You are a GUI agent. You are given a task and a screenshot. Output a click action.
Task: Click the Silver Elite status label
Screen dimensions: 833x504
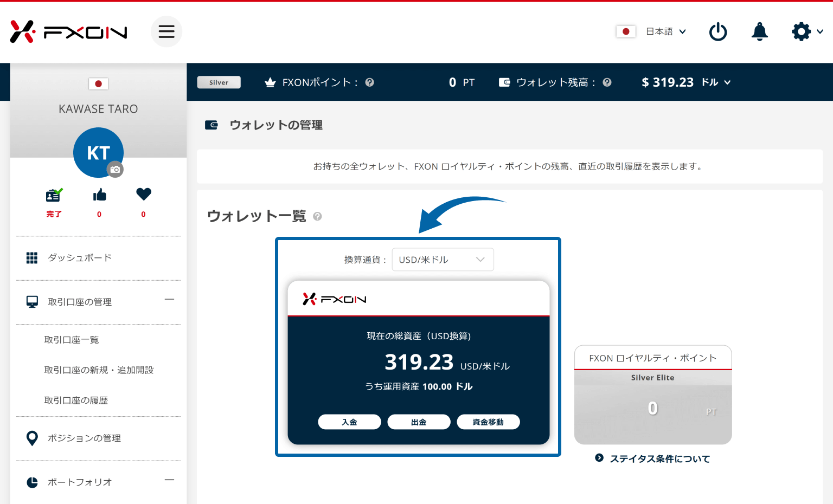tap(653, 378)
